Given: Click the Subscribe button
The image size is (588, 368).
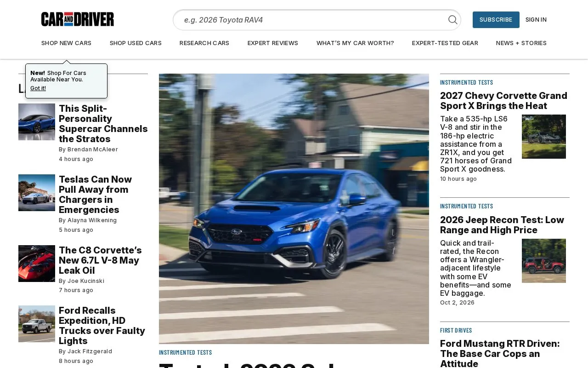Looking at the screenshot, I should pyautogui.click(x=496, y=20).
